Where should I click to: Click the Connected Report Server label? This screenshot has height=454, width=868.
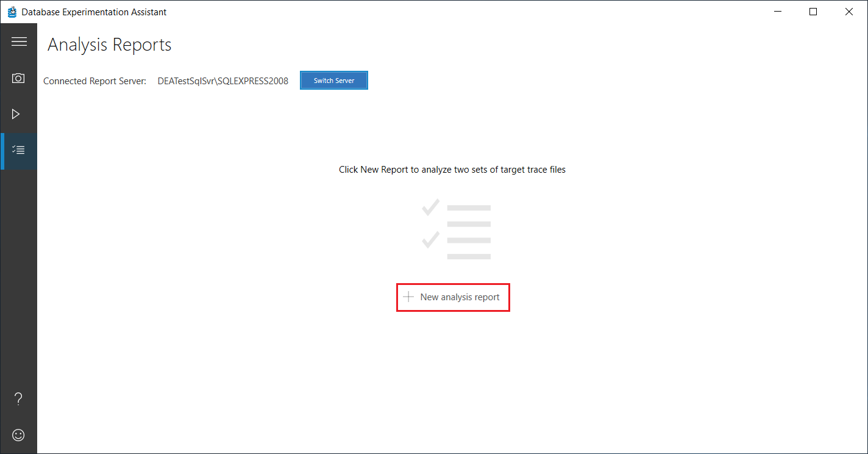tap(94, 81)
